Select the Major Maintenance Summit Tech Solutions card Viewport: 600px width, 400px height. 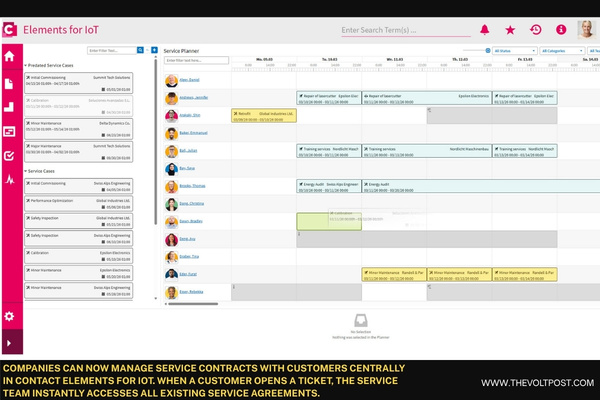(79, 152)
